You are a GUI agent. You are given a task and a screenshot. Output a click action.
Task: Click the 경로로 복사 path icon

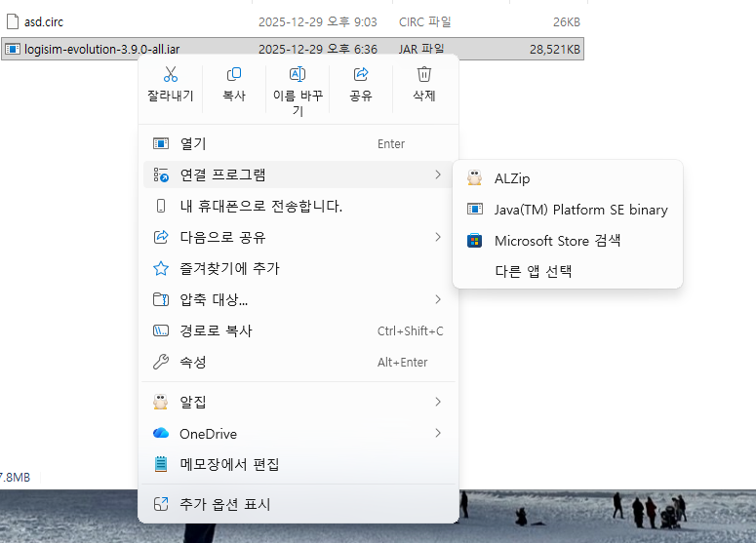[x=161, y=331]
